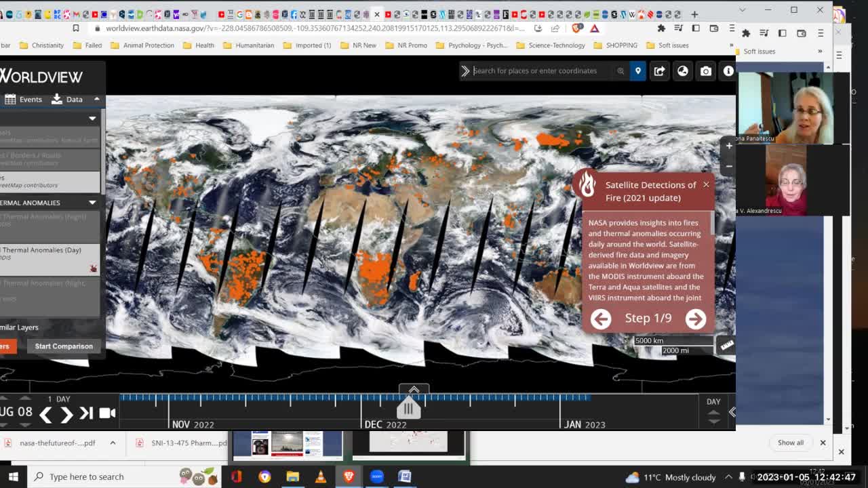Open the Science-Technology bookmark folder
Screen dimensions: 868x488
550,45
